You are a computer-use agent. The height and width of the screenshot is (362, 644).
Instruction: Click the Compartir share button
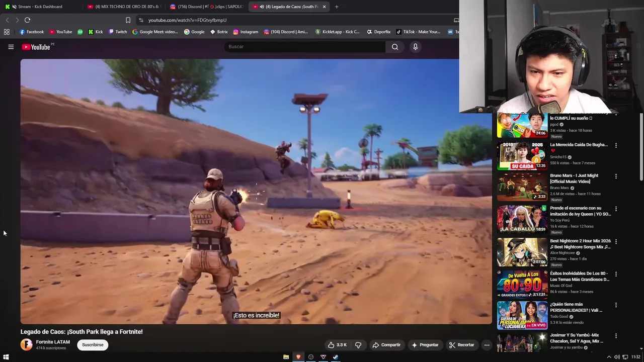[386, 345]
